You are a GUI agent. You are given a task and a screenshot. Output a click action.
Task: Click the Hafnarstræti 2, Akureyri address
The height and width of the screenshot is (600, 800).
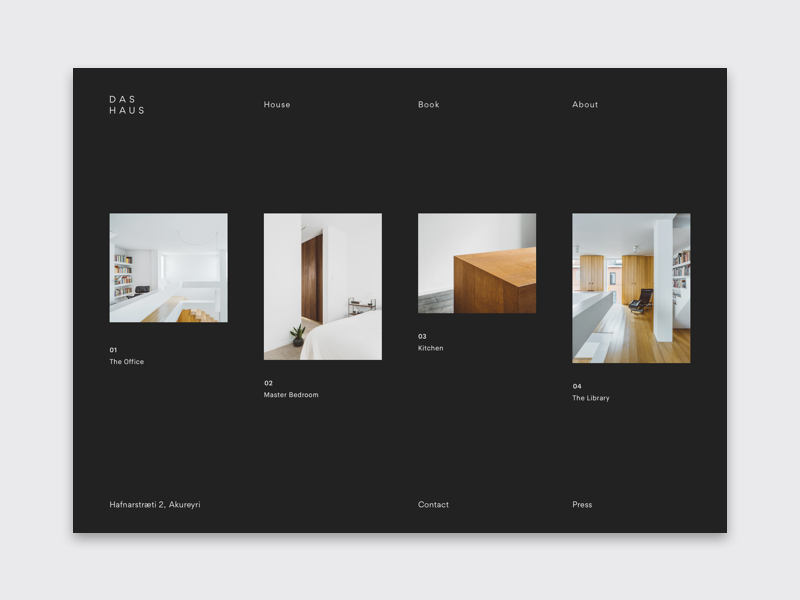pos(155,505)
